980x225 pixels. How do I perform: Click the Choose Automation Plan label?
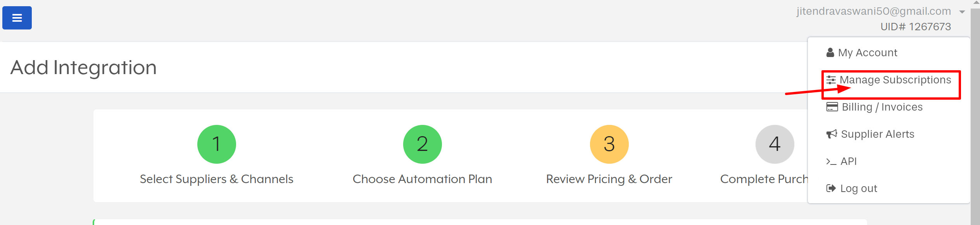pos(422,179)
